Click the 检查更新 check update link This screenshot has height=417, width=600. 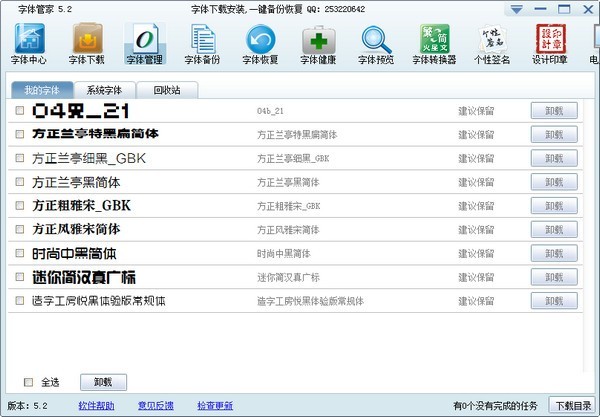click(214, 406)
